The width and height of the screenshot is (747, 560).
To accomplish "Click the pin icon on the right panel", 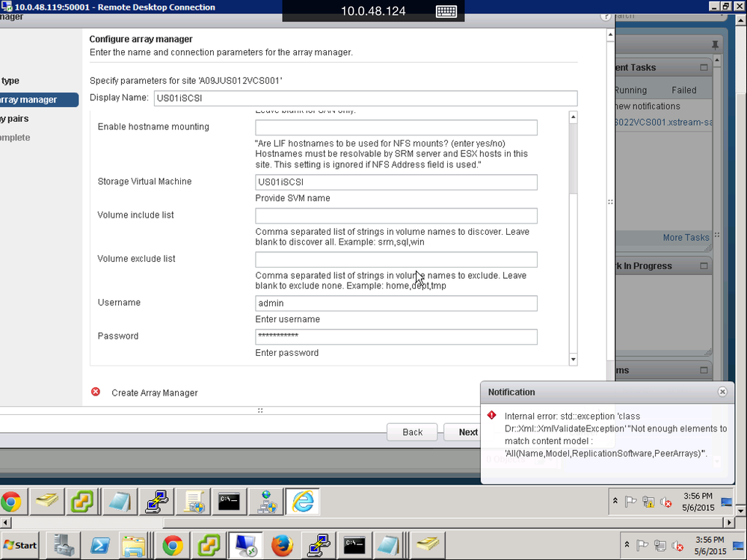I will (714, 45).
